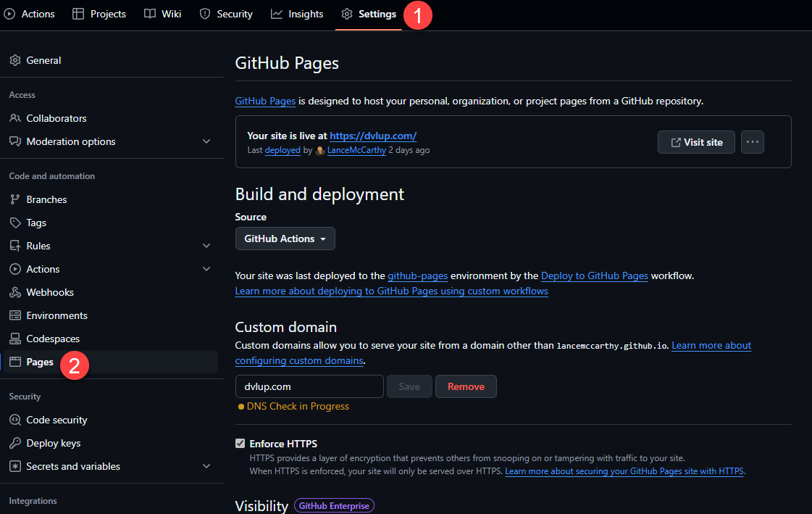The height and width of the screenshot is (514, 812).
Task: Click the Visit site button
Action: coord(696,142)
